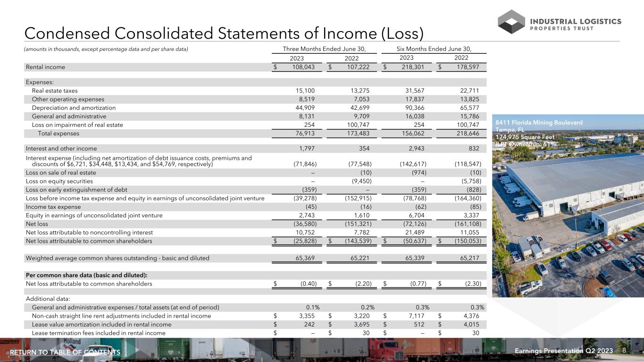
Task: Select the "Additional data:" section heading
Action: [48, 299]
